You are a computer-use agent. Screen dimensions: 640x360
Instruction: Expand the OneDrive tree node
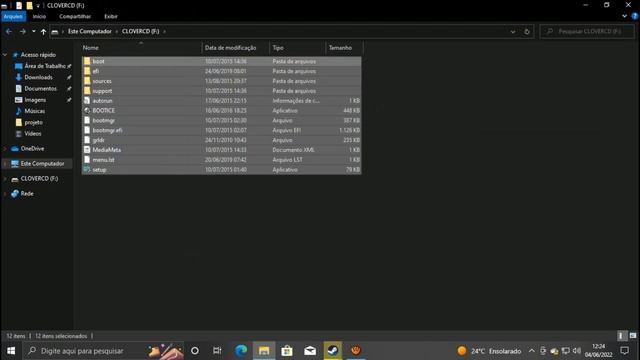point(5,149)
